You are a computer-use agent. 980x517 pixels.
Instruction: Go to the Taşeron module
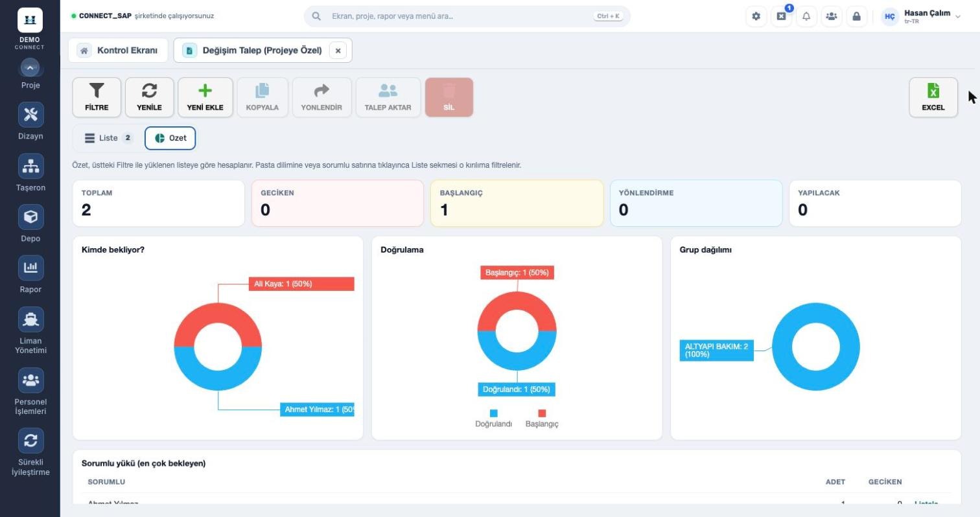(30, 173)
